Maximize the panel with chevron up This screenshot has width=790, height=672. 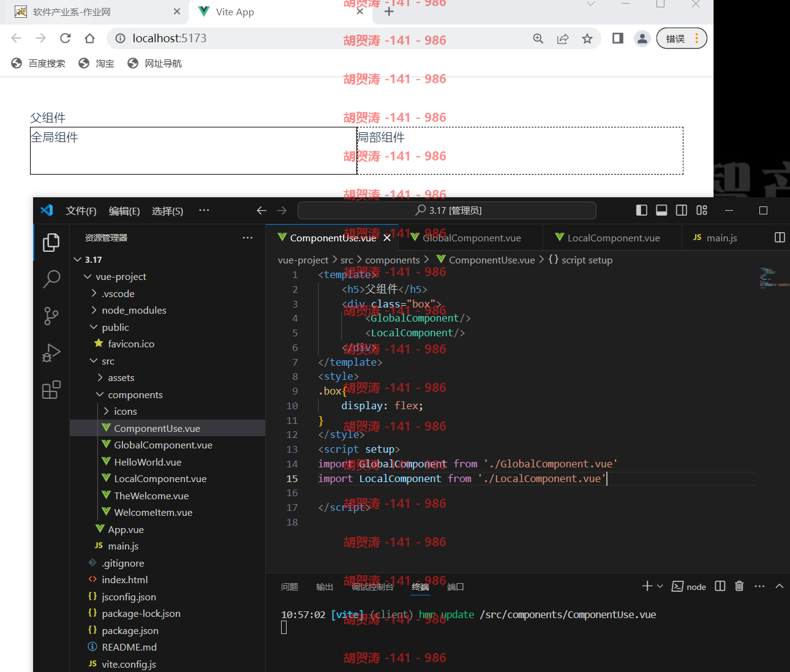point(780,586)
